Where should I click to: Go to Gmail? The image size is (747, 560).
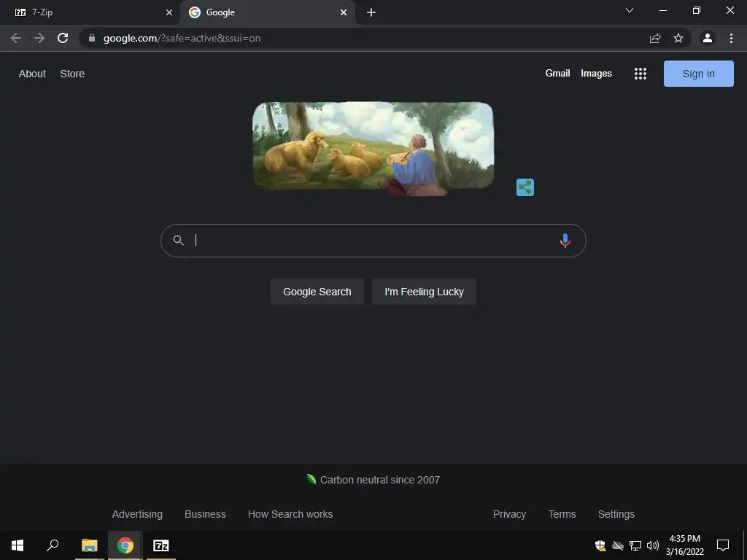click(557, 74)
